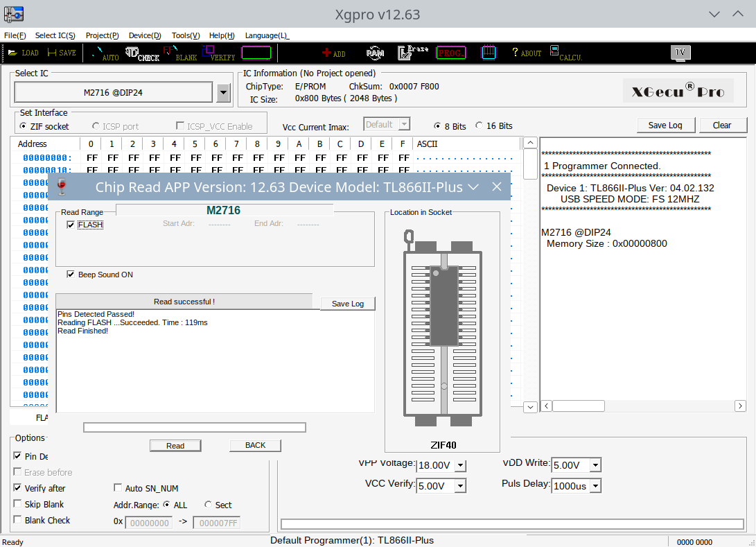This screenshot has height=547, width=756.
Task: Open the Device(D) menu
Action: (145, 35)
